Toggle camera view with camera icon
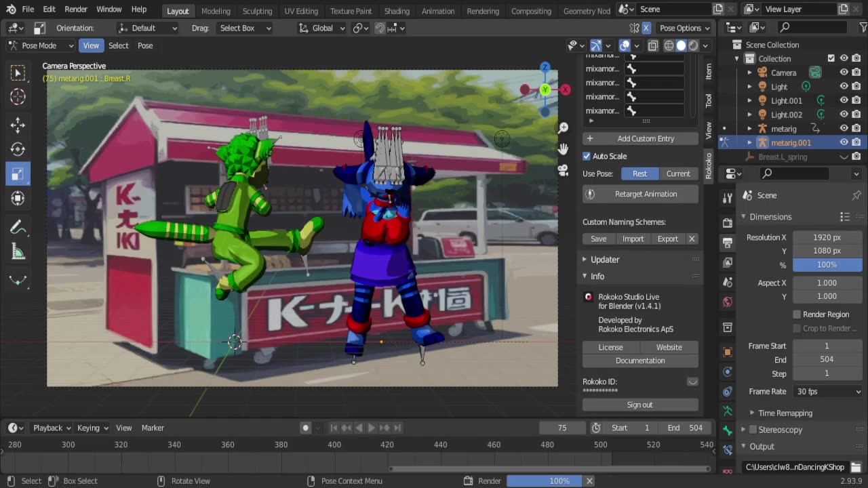The width and height of the screenshot is (868, 488). click(563, 170)
